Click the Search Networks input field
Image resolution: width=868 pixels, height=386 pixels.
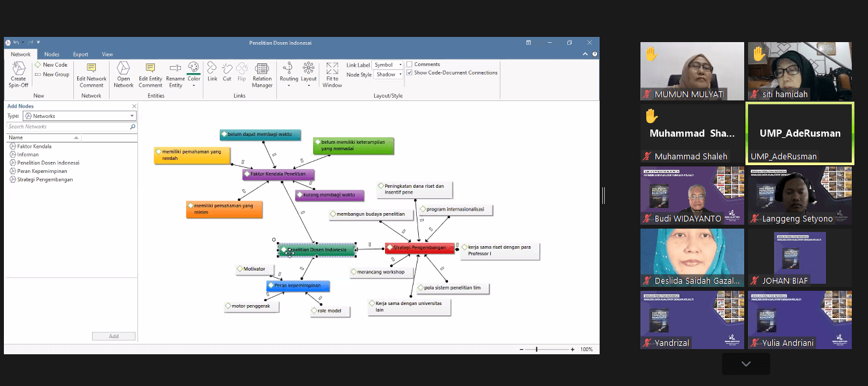click(x=68, y=127)
